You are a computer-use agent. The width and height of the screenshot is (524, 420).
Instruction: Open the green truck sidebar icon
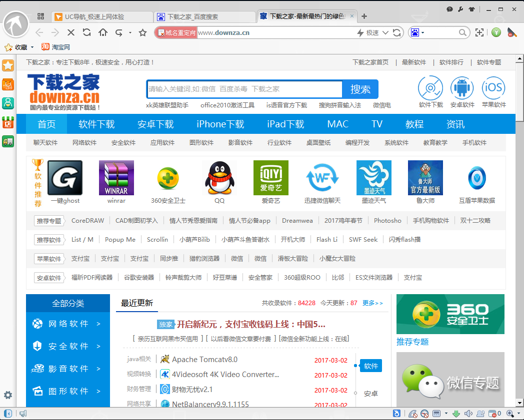[8, 141]
